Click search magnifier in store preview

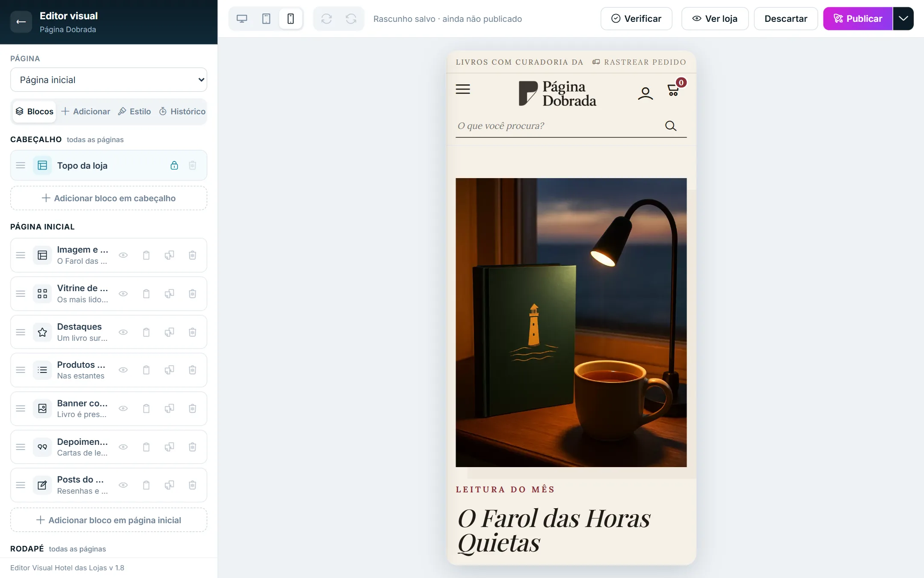(671, 126)
